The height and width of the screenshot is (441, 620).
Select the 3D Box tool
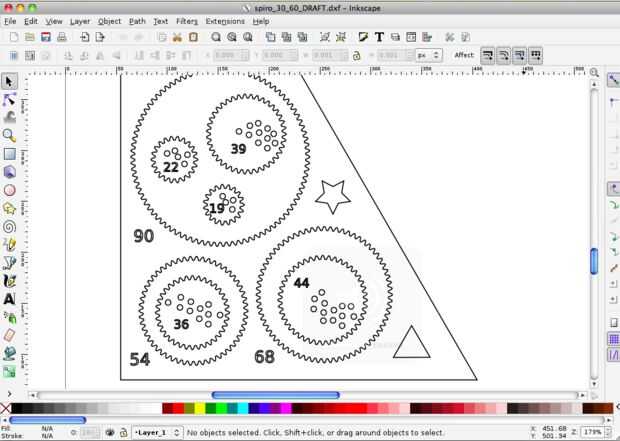[x=9, y=172]
